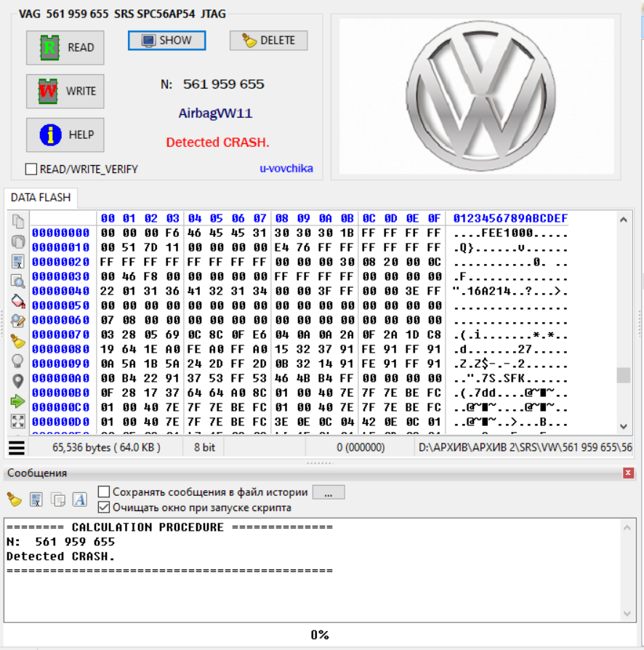Click the SHOW button
Viewport: 644px width, 650px height.
coord(166,40)
